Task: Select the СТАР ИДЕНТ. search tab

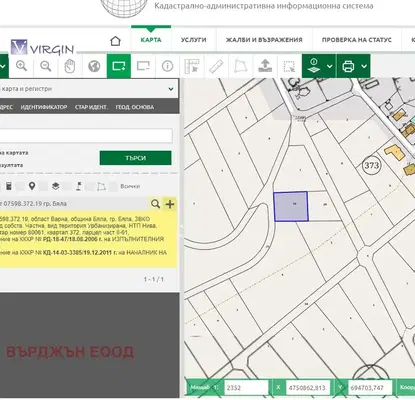Action: (x=91, y=107)
